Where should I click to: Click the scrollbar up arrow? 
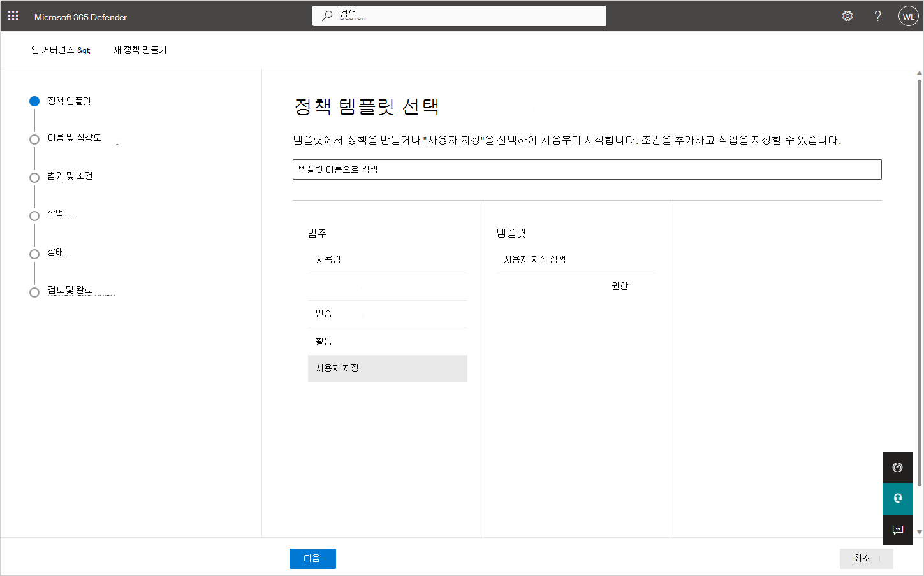click(x=920, y=73)
